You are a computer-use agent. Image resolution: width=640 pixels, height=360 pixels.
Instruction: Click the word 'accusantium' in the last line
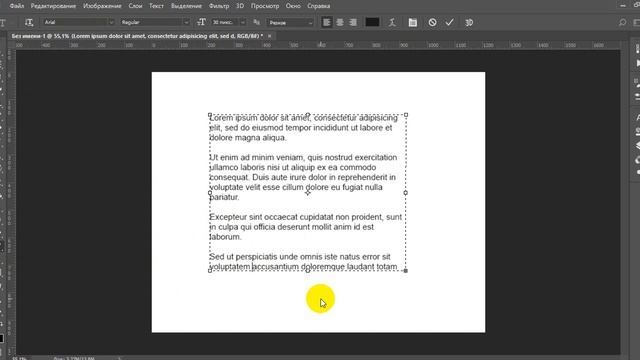(276, 267)
